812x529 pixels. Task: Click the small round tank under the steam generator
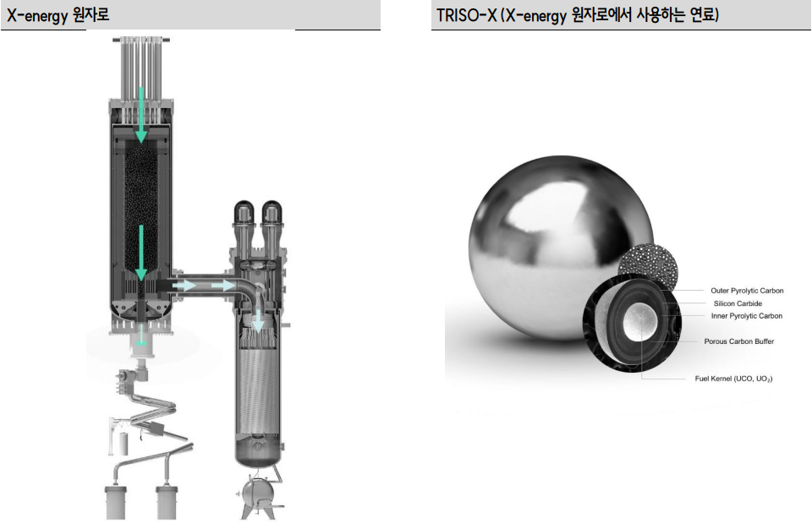(x=258, y=493)
